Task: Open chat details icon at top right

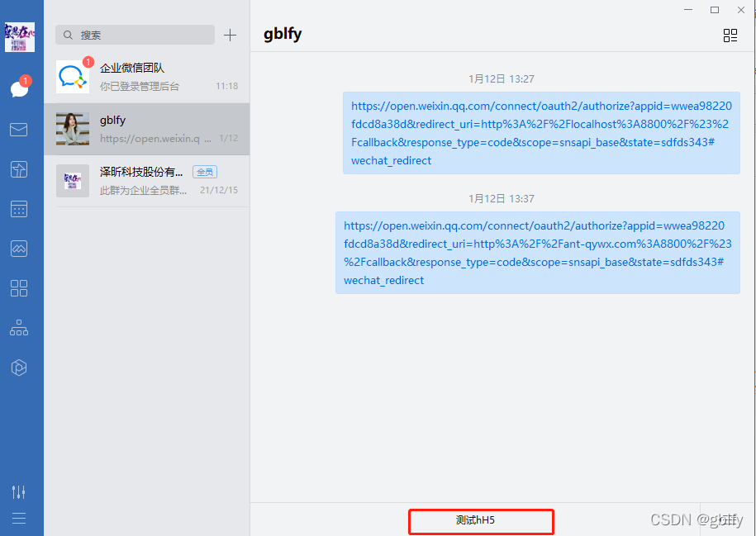Action: (x=730, y=36)
